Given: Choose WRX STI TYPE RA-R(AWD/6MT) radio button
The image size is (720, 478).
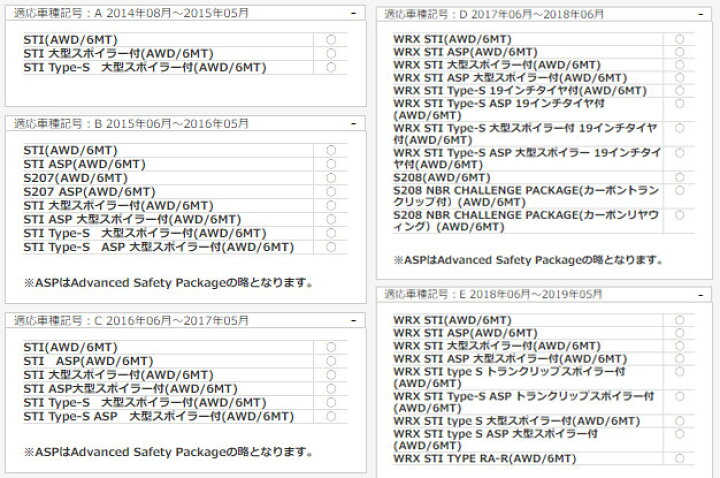Looking at the screenshot, I should [x=680, y=458].
